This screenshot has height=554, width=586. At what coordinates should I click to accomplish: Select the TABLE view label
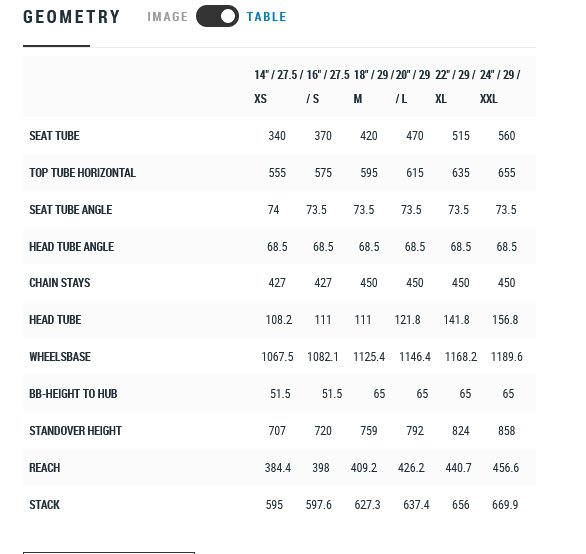pyautogui.click(x=266, y=17)
